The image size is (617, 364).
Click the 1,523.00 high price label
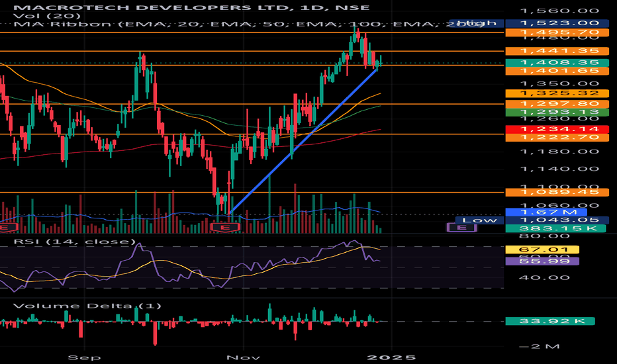click(557, 23)
